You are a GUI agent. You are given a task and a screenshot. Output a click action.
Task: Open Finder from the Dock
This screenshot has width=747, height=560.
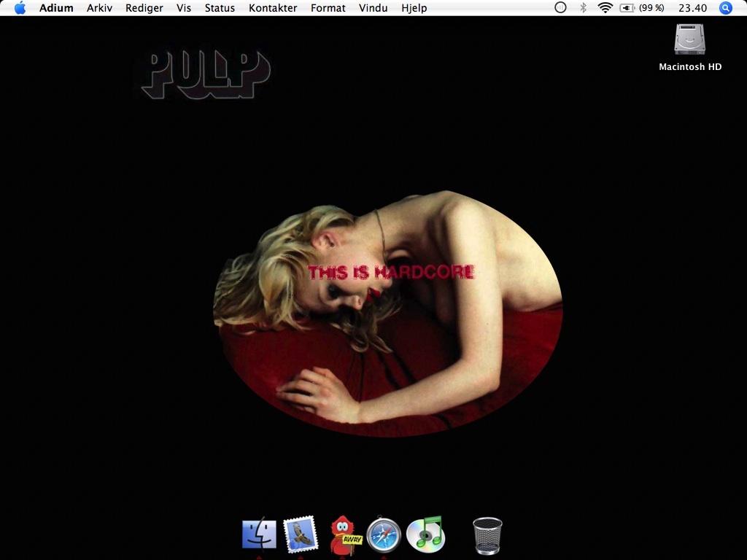[259, 534]
